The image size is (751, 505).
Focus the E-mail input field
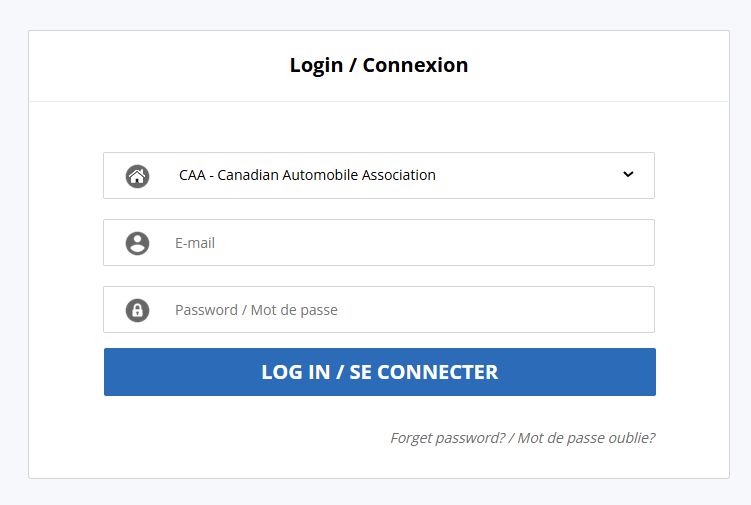(400, 243)
